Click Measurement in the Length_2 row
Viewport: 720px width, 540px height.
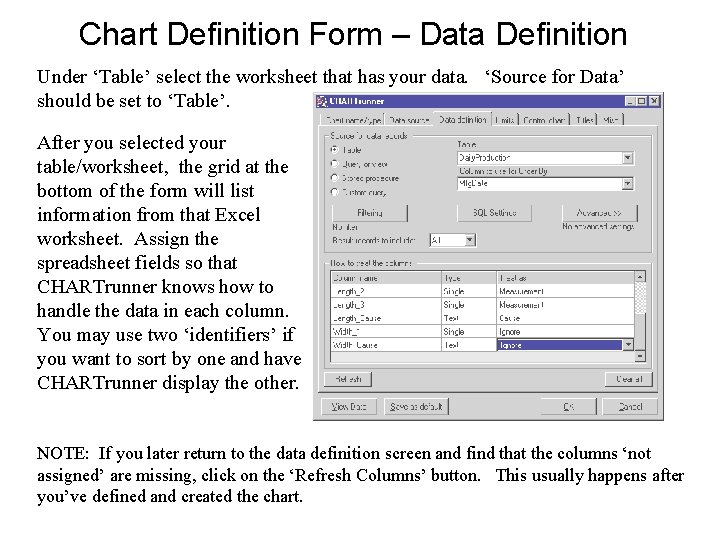coord(566,291)
